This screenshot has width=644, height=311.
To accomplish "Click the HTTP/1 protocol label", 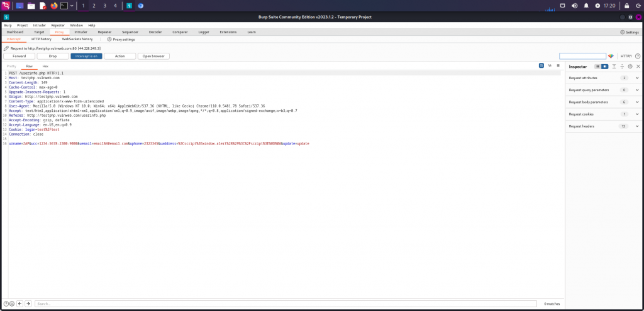I will [626, 56].
